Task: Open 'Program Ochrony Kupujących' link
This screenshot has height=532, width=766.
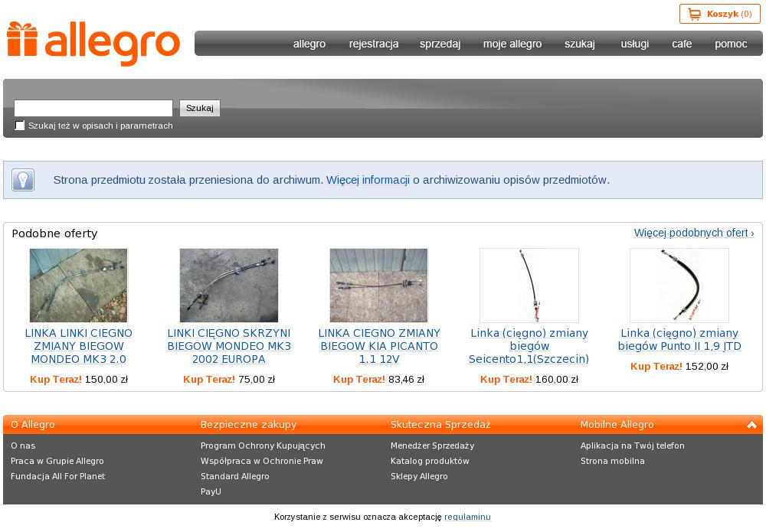Action: pyautogui.click(x=263, y=446)
